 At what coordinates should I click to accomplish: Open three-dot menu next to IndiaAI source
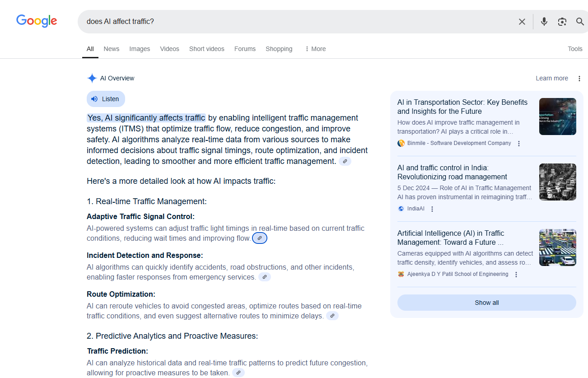tap(432, 209)
